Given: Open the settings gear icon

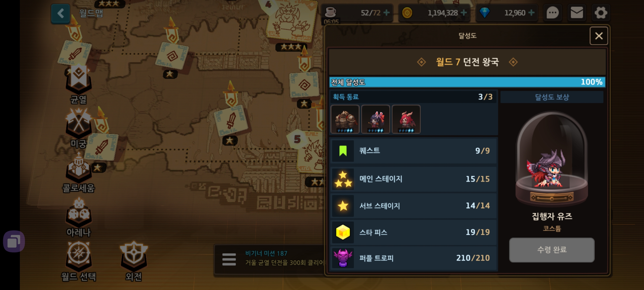Looking at the screenshot, I should [601, 13].
